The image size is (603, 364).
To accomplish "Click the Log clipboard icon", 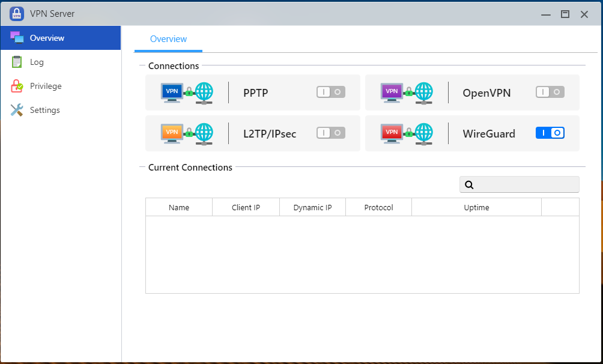I will click(17, 61).
